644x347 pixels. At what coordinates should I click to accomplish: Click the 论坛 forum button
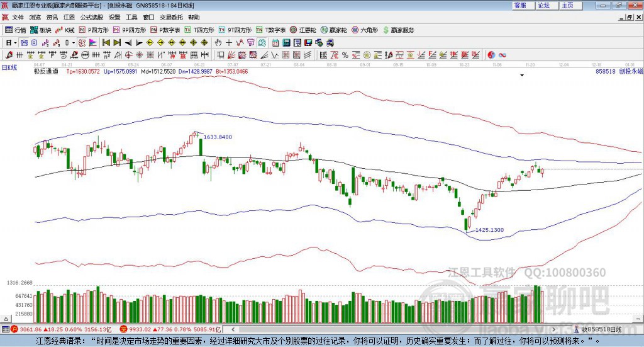click(543, 5)
